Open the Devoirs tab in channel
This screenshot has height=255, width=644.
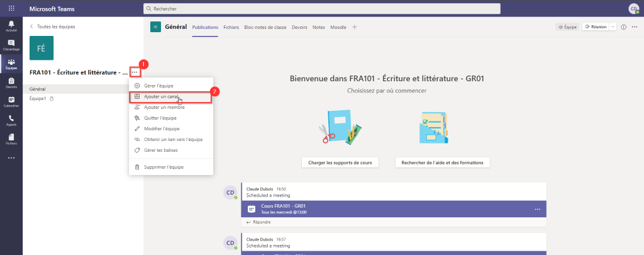coord(299,28)
